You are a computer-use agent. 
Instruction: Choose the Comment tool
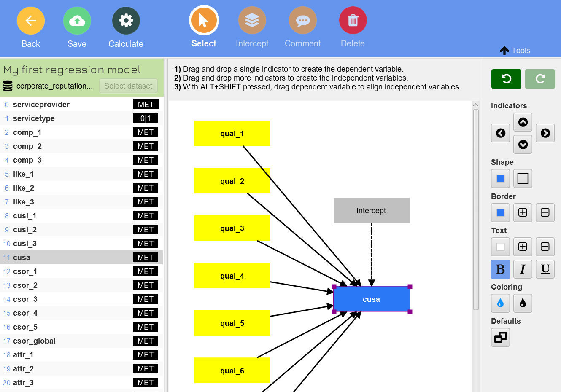pos(302,21)
